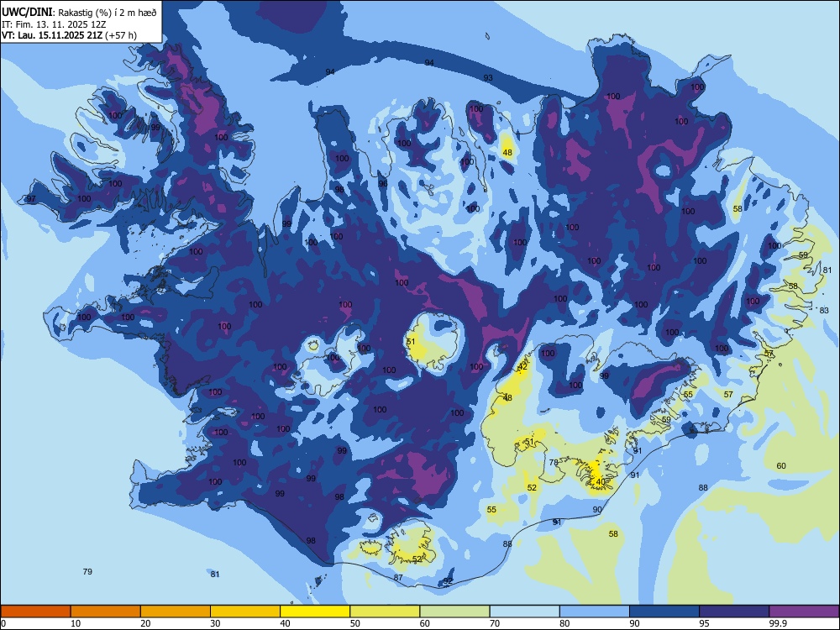Pick the light green 60–70 legend swatch

(454, 612)
